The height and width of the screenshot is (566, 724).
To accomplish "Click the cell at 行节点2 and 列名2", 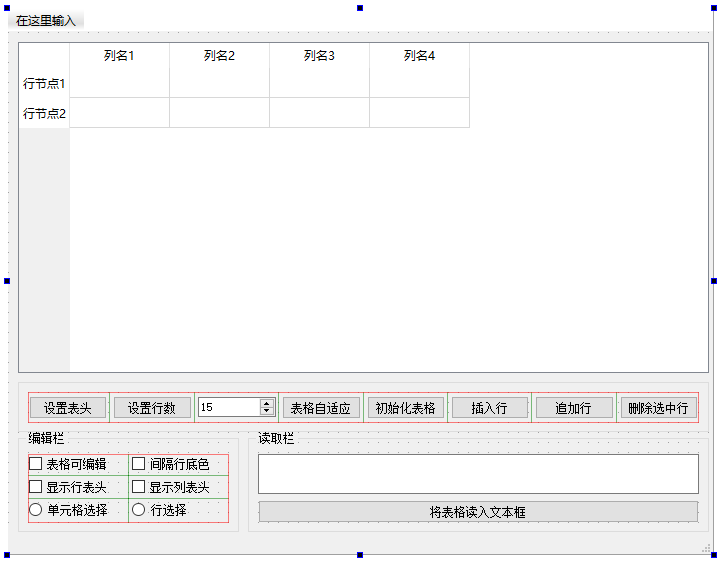I will click(x=219, y=113).
